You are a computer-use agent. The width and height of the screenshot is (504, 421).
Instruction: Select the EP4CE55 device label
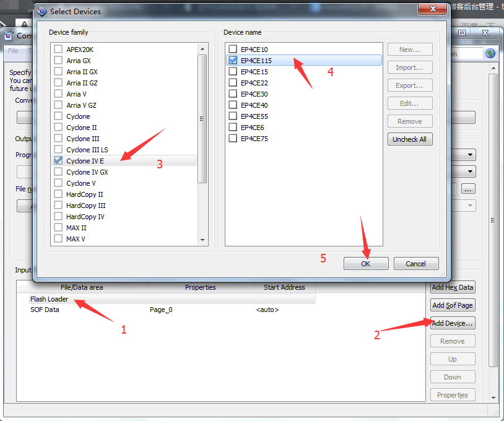[x=254, y=116]
